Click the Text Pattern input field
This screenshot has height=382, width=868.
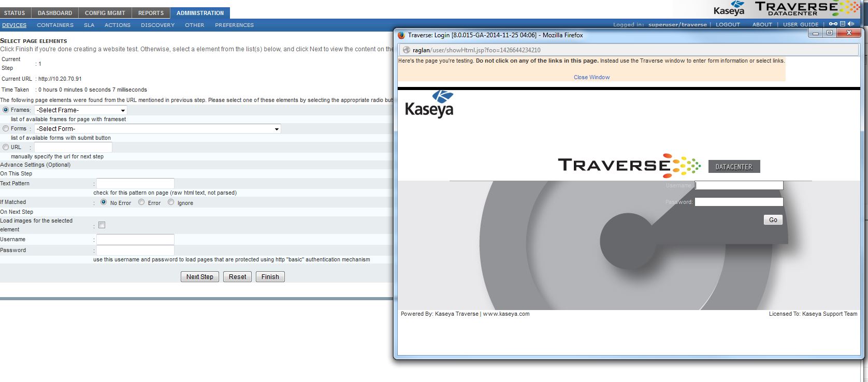135,184
